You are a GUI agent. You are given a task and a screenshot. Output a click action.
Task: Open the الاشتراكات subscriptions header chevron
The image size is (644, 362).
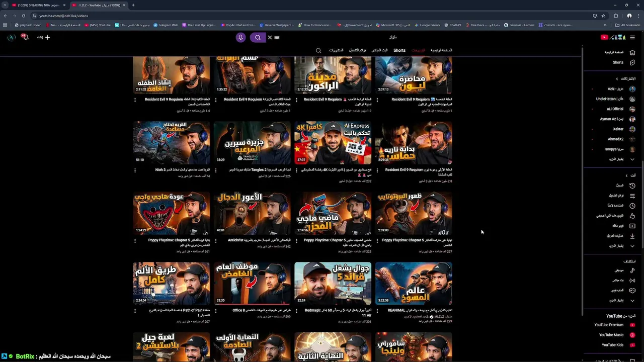617,79
